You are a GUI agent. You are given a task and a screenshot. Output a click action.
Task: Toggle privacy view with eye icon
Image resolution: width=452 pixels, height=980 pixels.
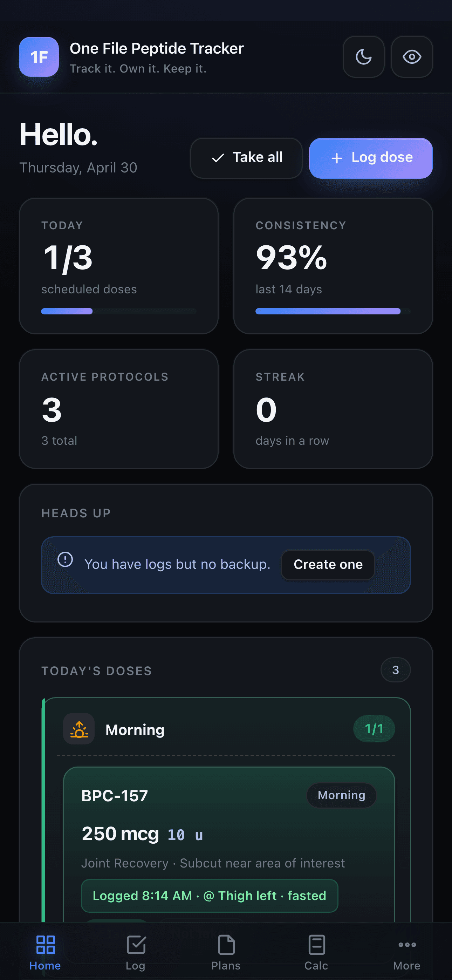[x=412, y=57]
